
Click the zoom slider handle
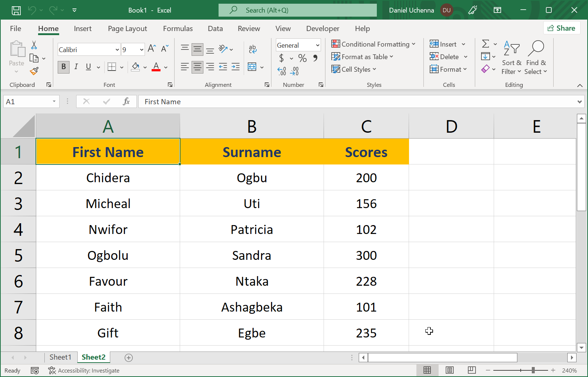[x=533, y=370]
